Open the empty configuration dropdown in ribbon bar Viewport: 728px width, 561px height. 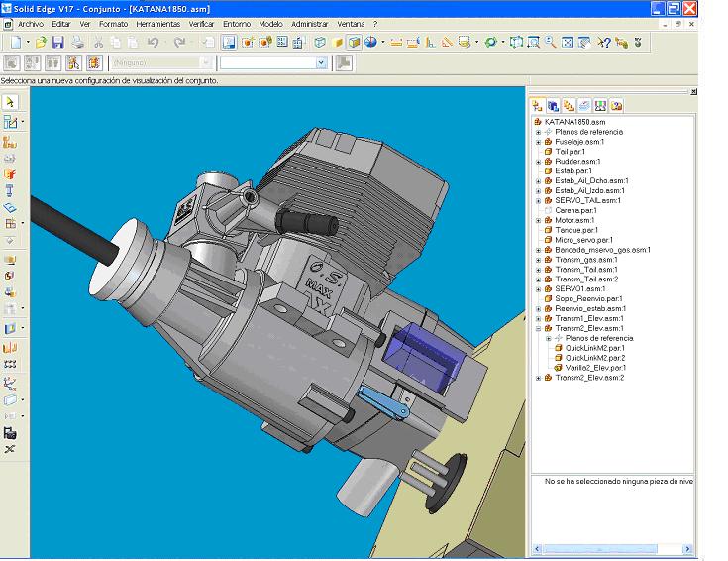320,62
